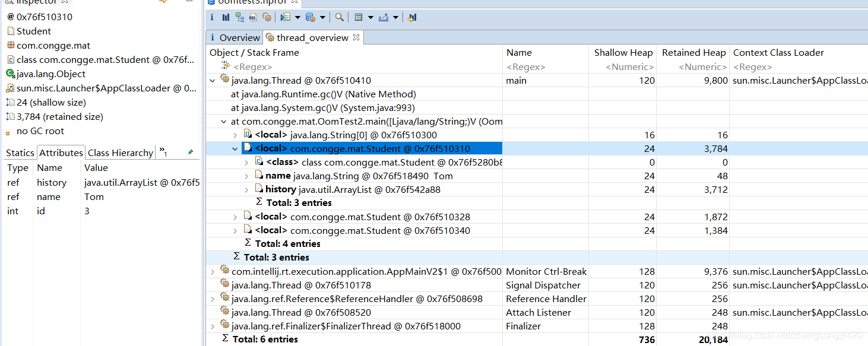Open the run reports dropdown arrow
The height and width of the screenshot is (346, 868).
click(297, 18)
